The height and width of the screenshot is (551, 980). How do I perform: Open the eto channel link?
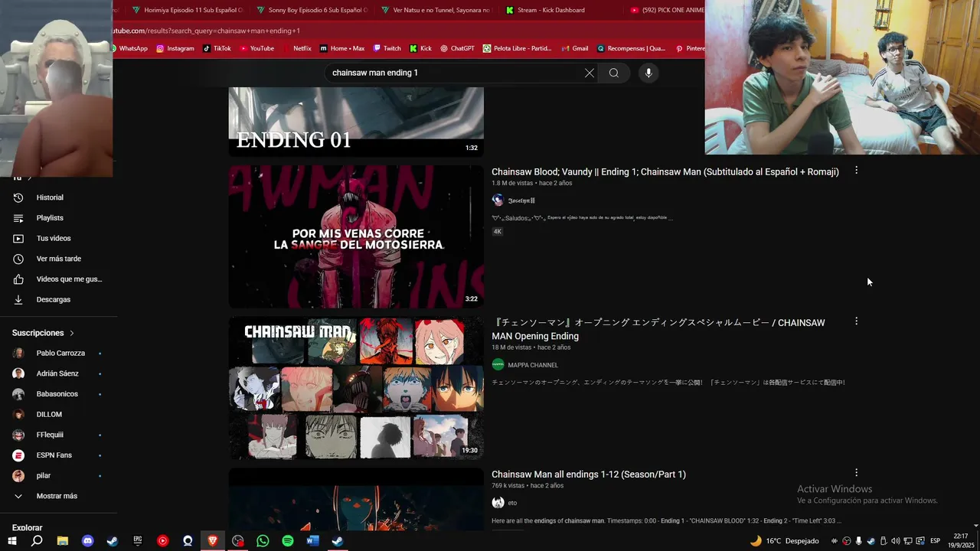pos(512,503)
